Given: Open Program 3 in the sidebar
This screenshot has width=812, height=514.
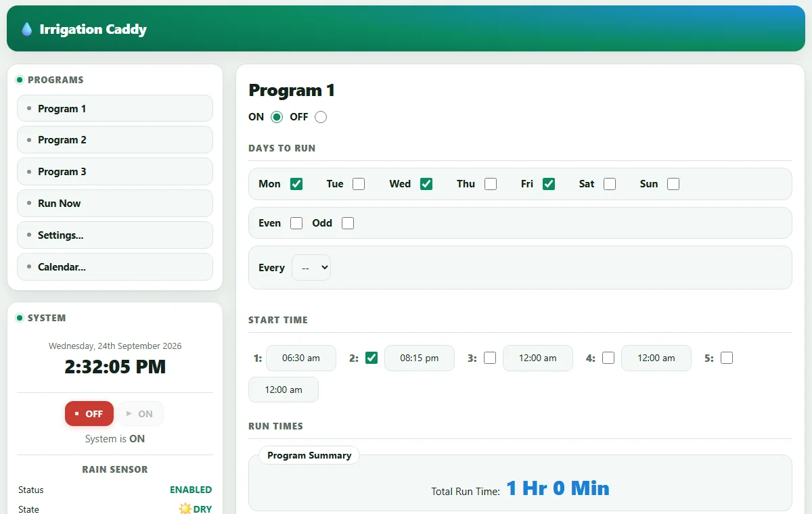Looking at the screenshot, I should click(x=115, y=172).
